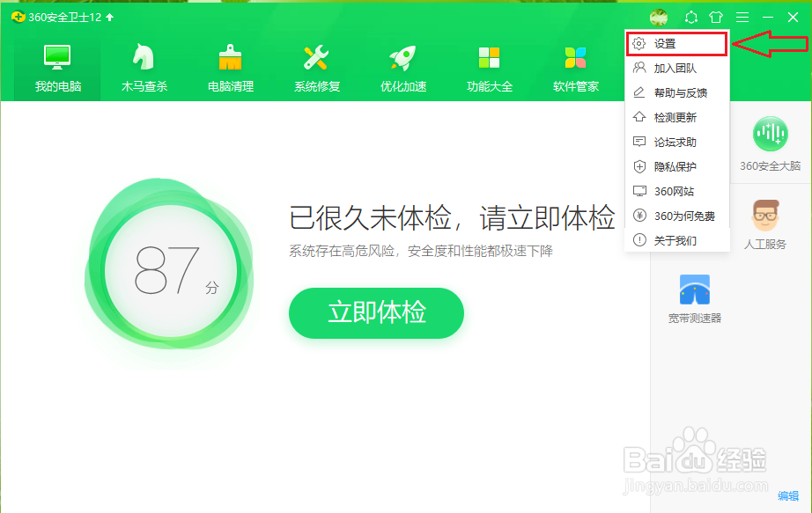Screen dimensions: 812x513
Task: Click the 360安全卫士12 title text
Action: pyautogui.click(x=65, y=17)
